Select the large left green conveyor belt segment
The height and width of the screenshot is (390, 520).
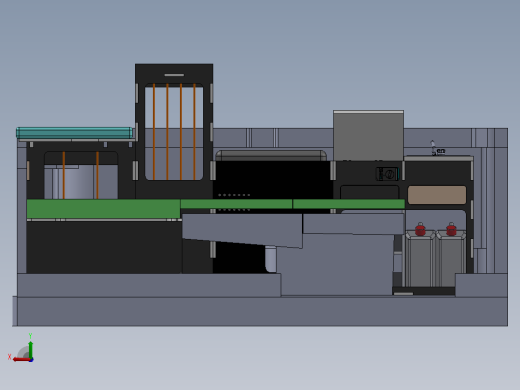click(x=103, y=209)
